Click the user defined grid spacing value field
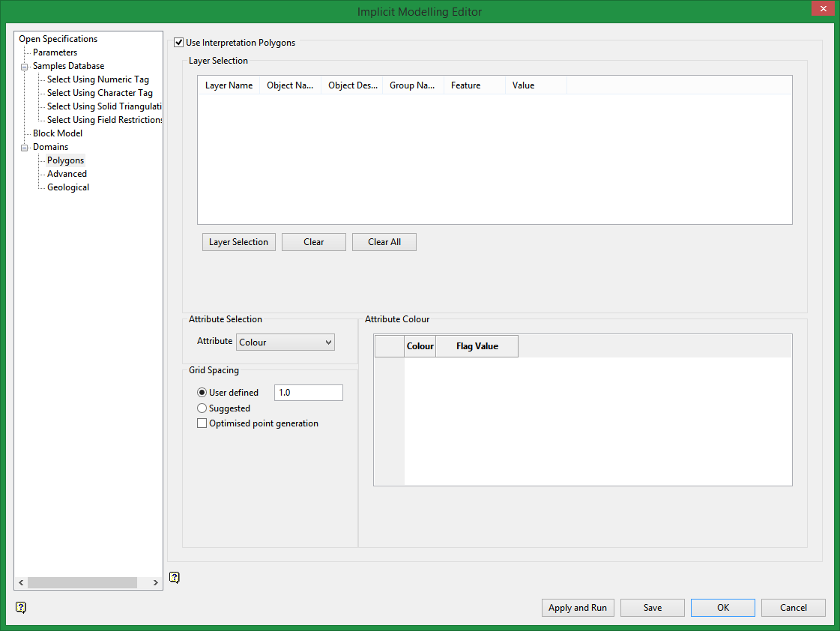 (309, 393)
